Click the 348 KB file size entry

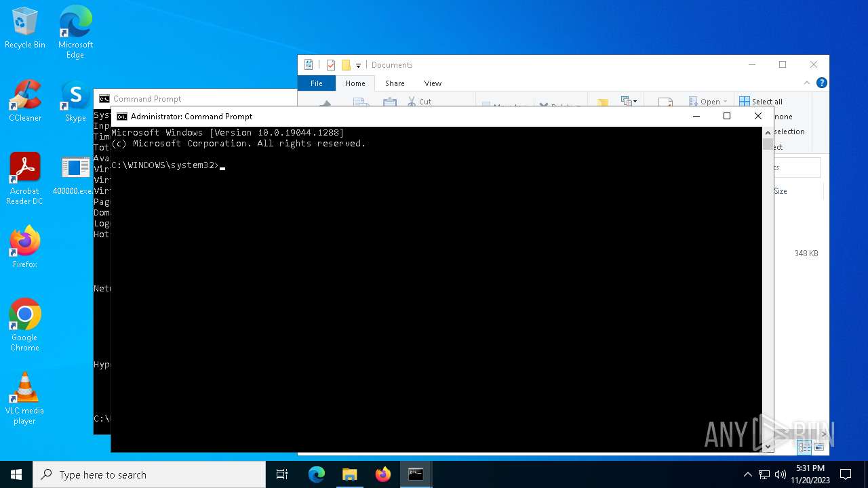pyautogui.click(x=806, y=253)
